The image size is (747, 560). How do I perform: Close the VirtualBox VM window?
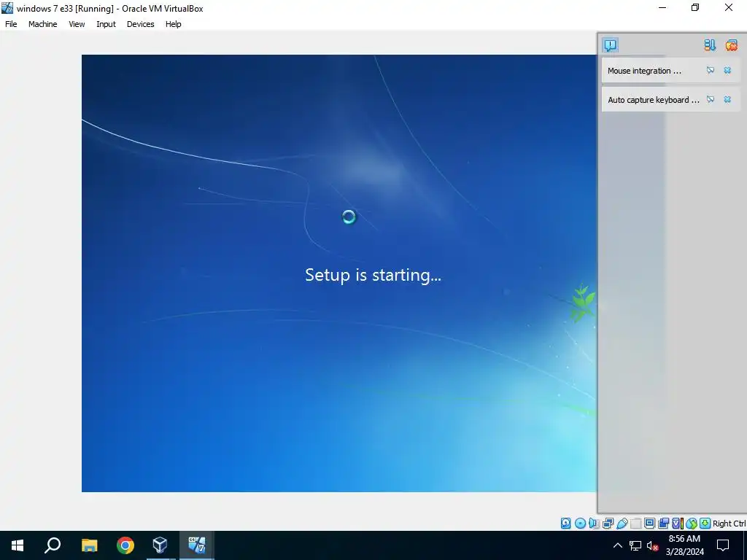click(729, 7)
